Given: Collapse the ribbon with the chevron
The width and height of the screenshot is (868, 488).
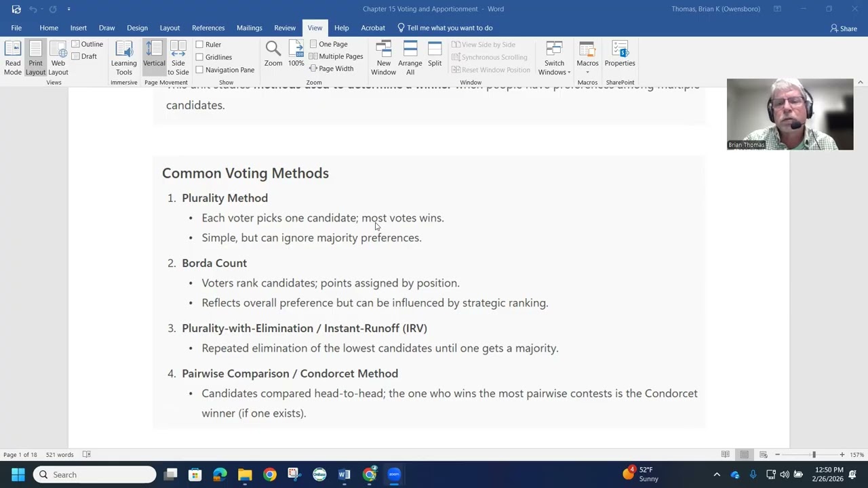Looking at the screenshot, I should (860, 82).
